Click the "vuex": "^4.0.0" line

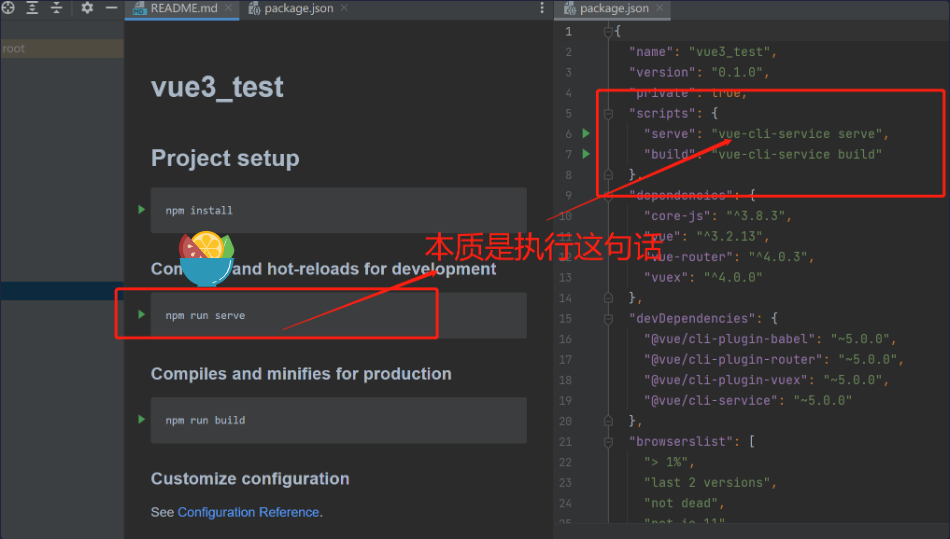tap(703, 277)
